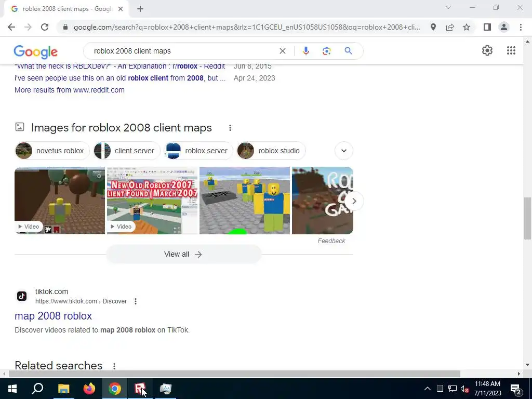Reload the current page
Screen dimensions: 532x399
pos(45,27)
